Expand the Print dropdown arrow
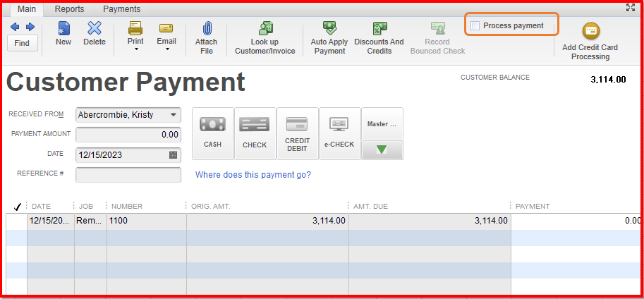Image resolution: width=644 pixels, height=299 pixels. pyautogui.click(x=136, y=49)
